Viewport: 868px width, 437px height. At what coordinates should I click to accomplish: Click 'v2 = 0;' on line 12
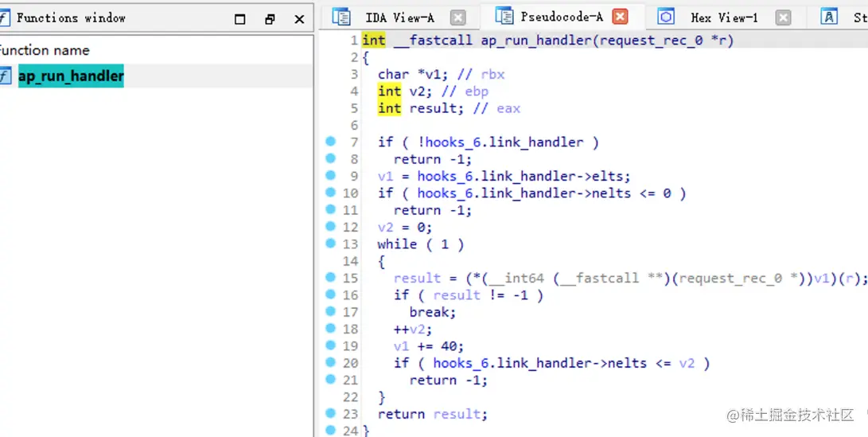click(405, 228)
